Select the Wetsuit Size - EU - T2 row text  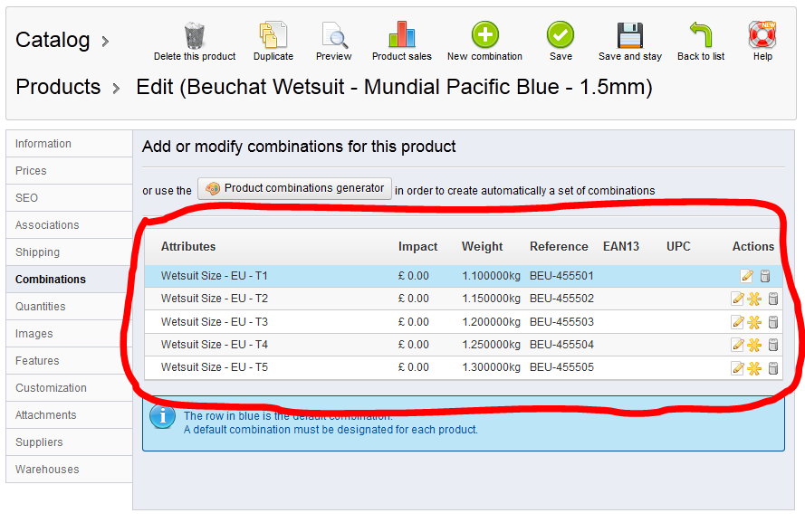pyautogui.click(x=215, y=299)
